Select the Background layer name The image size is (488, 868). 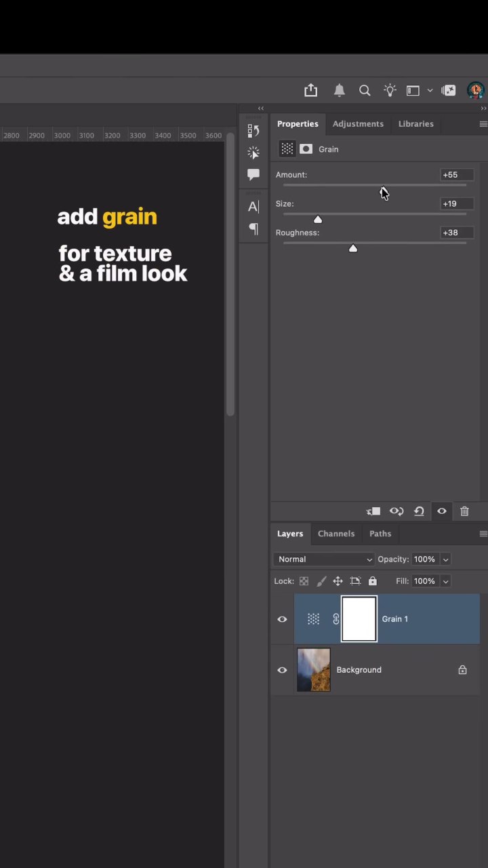point(359,670)
